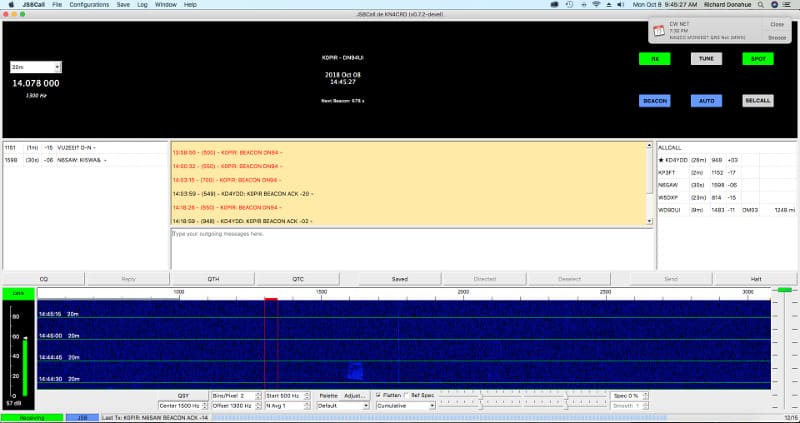Select the KD4YDD row in call list
800x423 pixels.
point(727,160)
